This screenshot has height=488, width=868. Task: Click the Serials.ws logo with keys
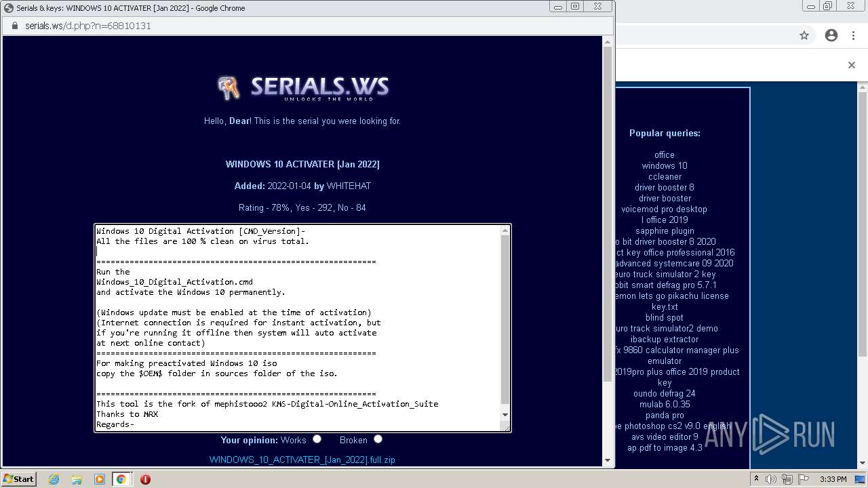click(x=303, y=87)
